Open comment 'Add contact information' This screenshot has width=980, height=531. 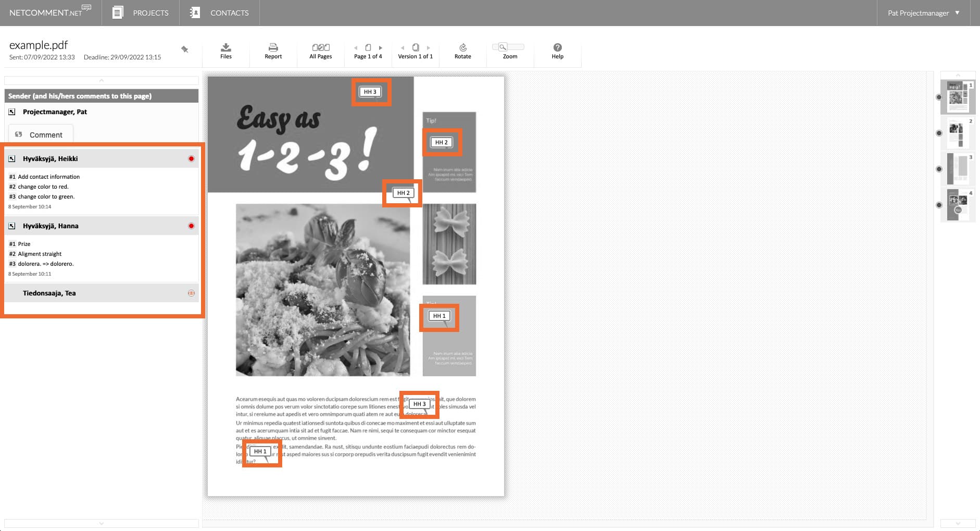(x=48, y=177)
